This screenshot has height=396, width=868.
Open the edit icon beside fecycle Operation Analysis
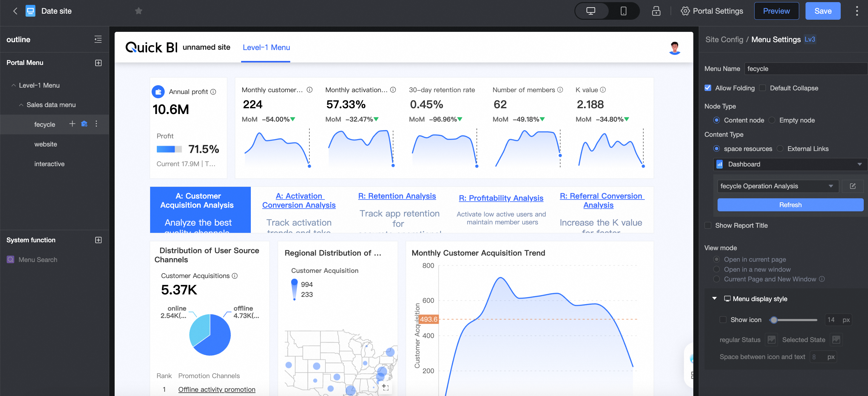(852, 186)
